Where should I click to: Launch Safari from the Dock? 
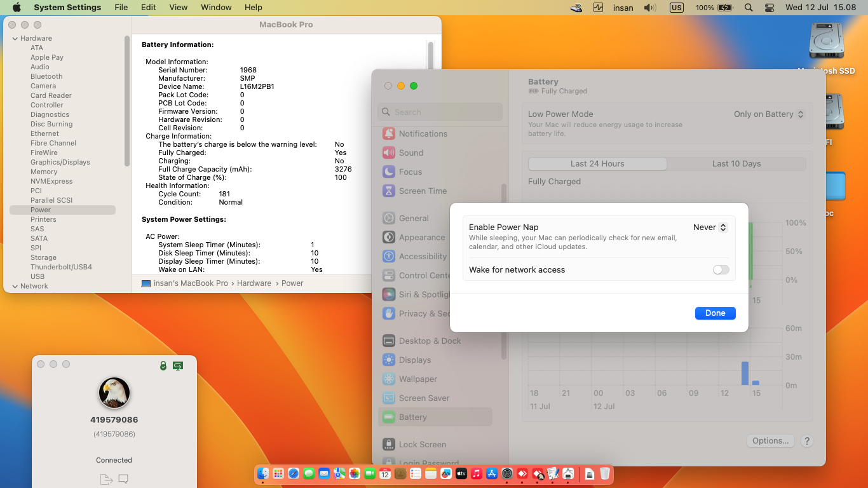(294, 473)
